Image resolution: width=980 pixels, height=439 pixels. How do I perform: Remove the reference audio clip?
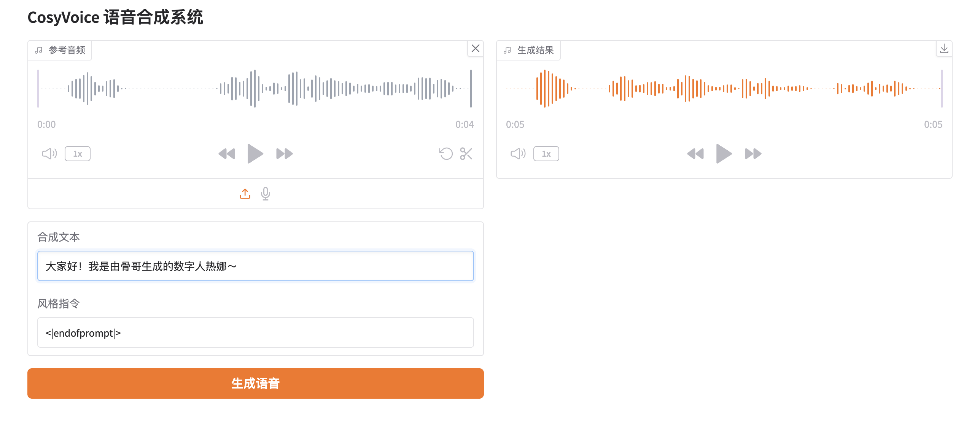[x=476, y=49]
